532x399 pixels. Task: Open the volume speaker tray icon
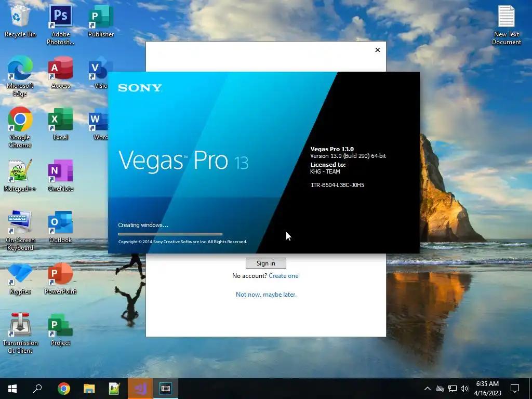coord(464,389)
